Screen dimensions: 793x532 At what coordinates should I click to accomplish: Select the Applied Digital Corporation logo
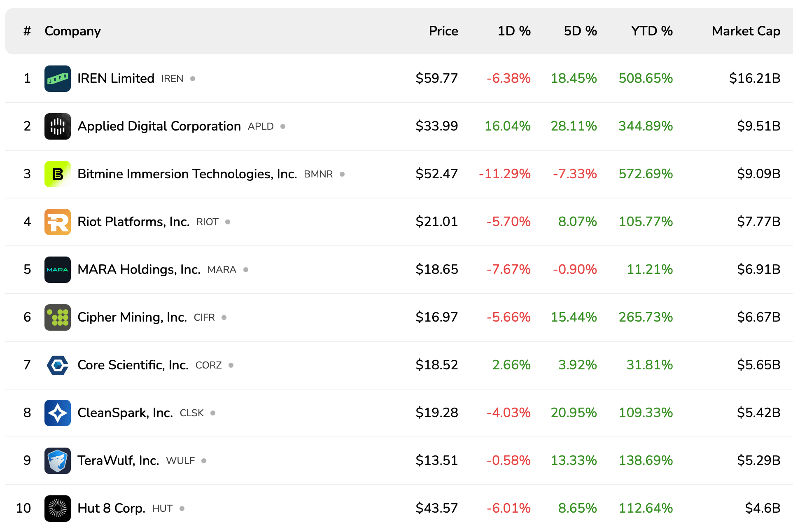point(57,126)
